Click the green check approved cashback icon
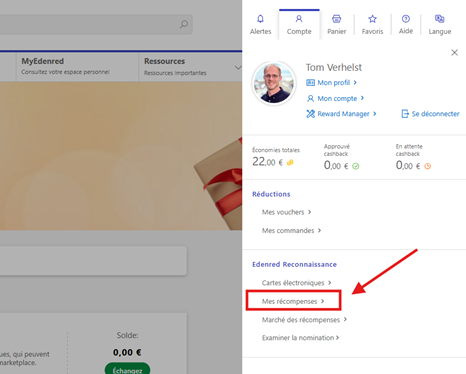 point(356,166)
